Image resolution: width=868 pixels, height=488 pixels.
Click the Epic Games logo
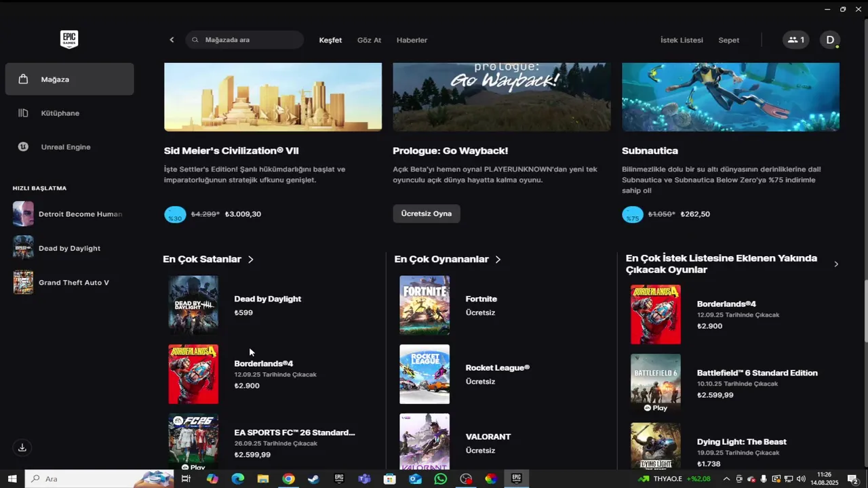[69, 39]
